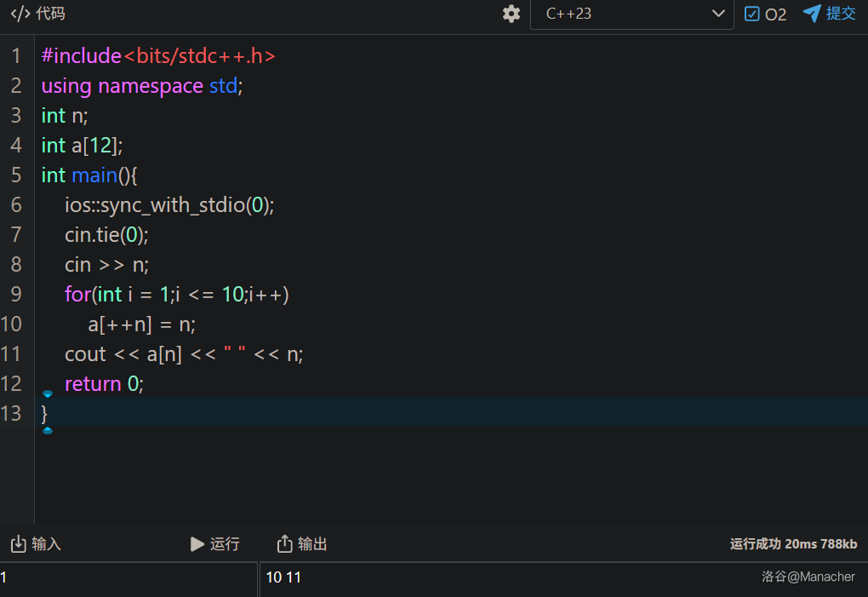Click the 输出 export-arrow icon

(x=285, y=543)
